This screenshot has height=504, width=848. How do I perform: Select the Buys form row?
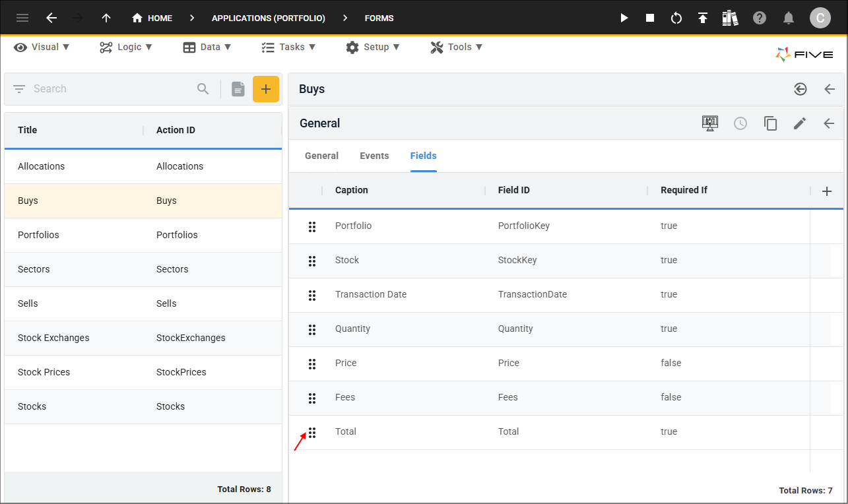143,201
